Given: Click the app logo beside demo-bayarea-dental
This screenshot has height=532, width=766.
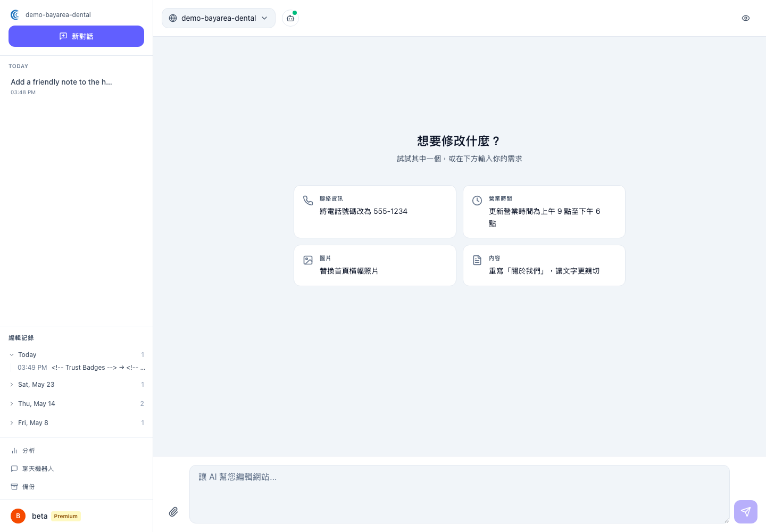Looking at the screenshot, I should pos(15,15).
